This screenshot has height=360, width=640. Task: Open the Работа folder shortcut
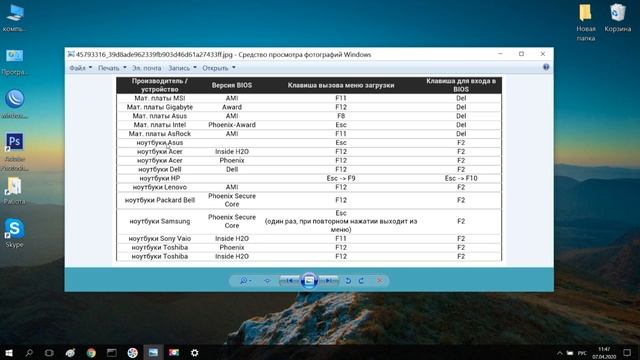pyautogui.click(x=15, y=191)
